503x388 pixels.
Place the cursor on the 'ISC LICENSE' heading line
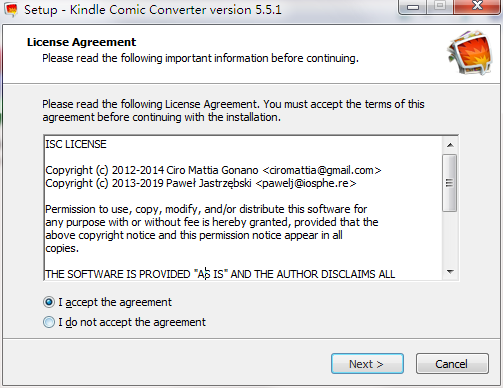[76, 144]
